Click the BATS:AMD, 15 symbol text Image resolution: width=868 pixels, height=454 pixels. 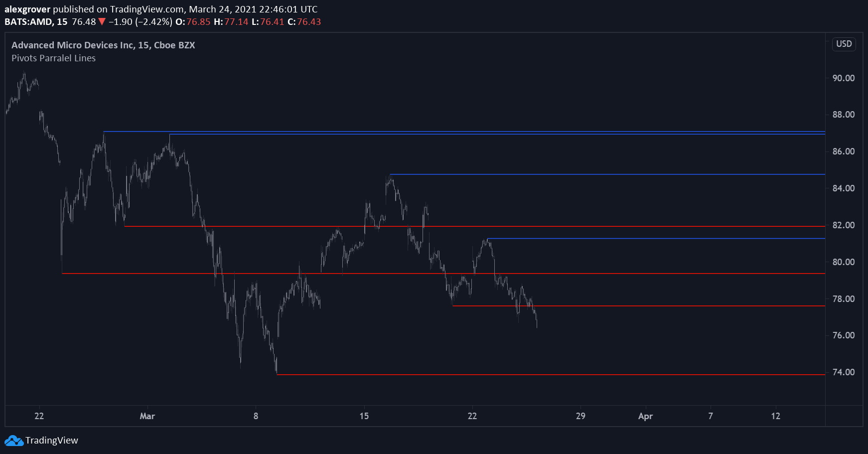click(36, 22)
